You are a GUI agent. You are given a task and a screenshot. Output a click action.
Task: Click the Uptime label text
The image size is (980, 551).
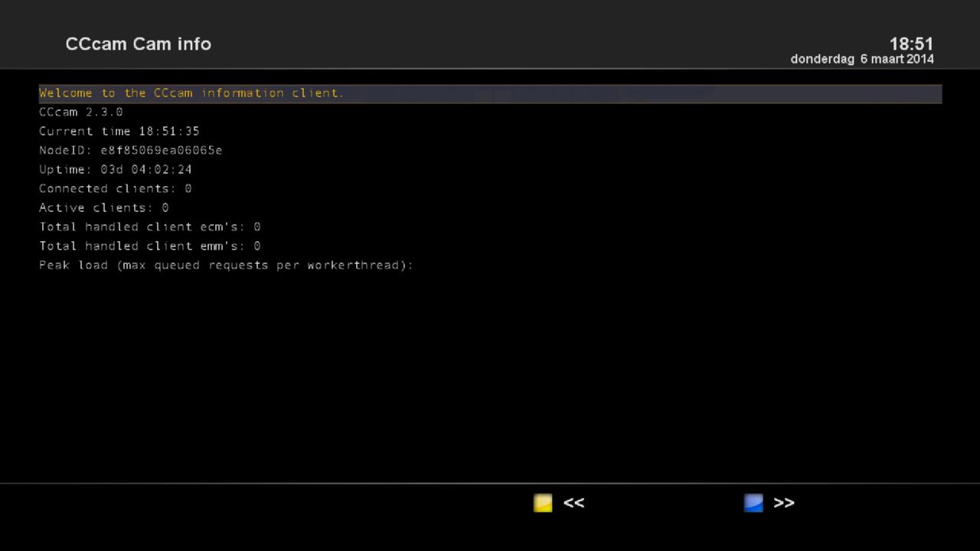66,170
